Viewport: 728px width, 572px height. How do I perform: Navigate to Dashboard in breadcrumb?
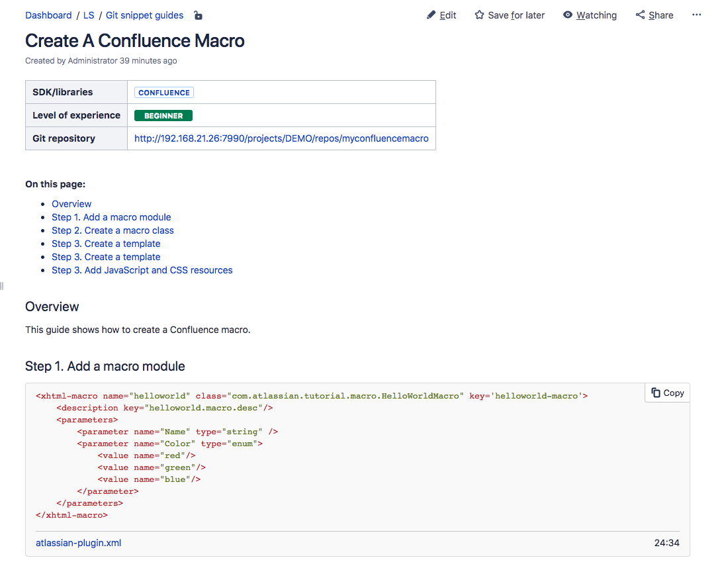tap(48, 15)
